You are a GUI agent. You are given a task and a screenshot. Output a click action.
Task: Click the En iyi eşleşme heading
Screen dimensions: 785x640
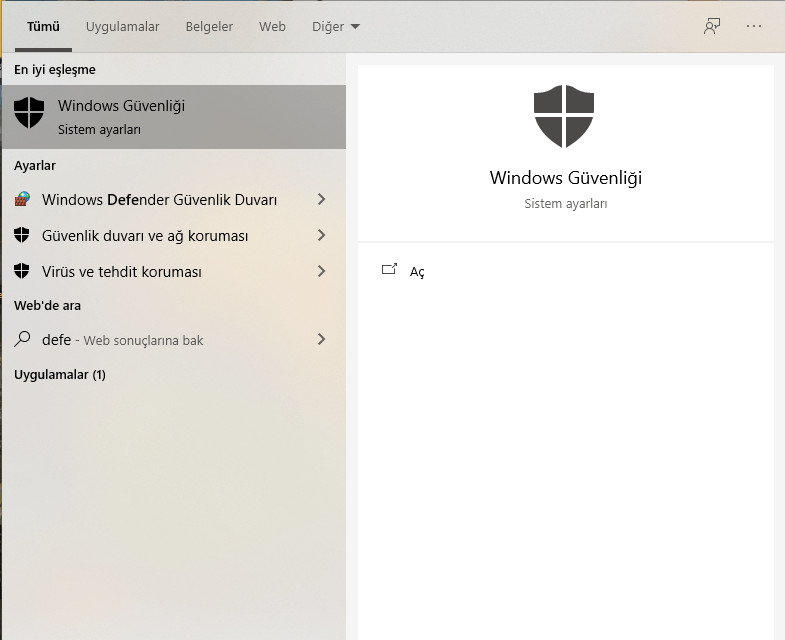(x=55, y=70)
